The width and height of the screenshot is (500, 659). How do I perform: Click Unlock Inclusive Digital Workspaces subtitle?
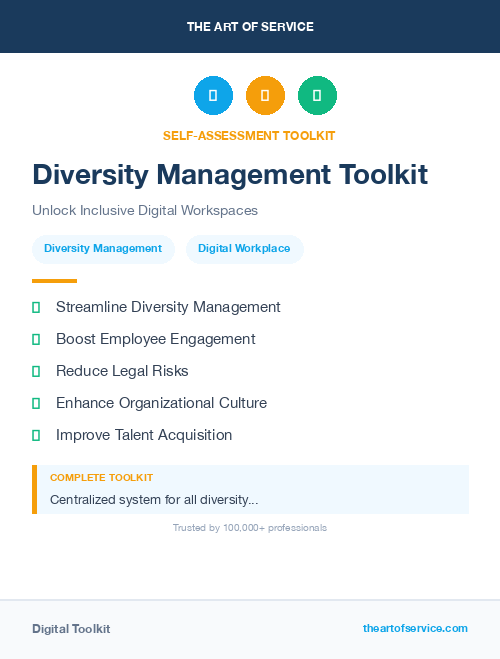coord(145,210)
